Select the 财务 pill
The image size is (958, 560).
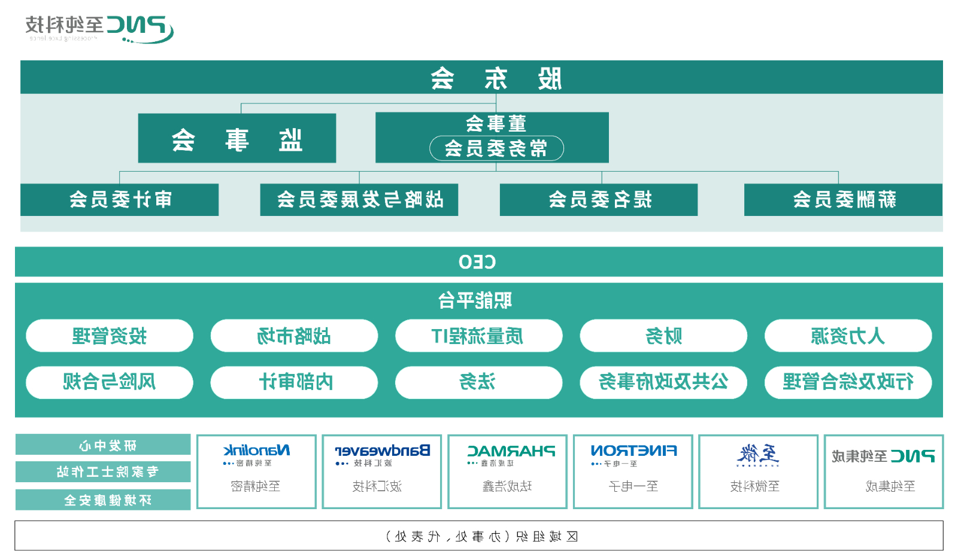point(663,336)
